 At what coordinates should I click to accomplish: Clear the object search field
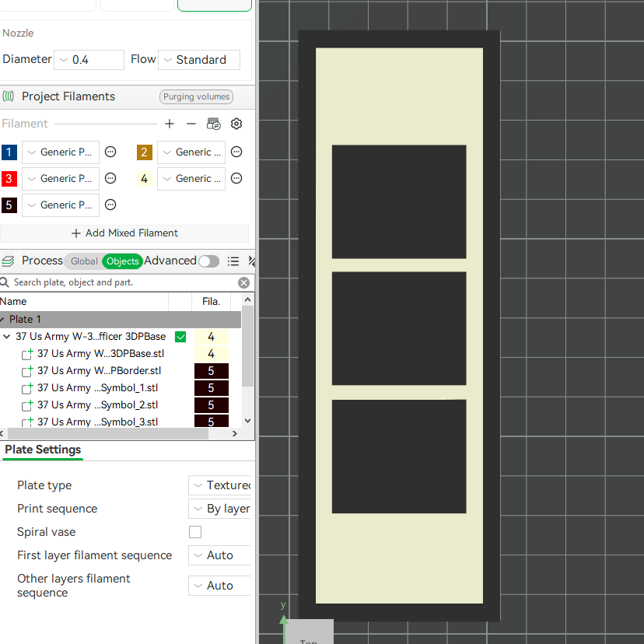pyautogui.click(x=243, y=282)
